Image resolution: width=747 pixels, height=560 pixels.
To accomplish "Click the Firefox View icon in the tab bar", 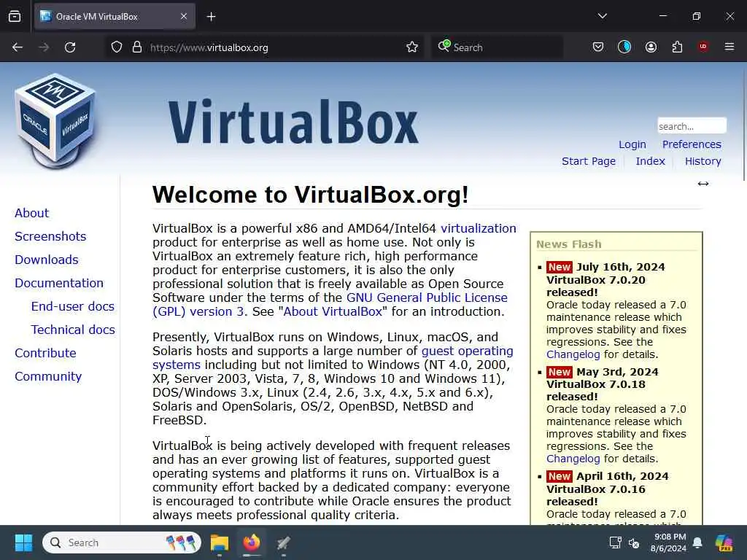I will click(x=15, y=17).
